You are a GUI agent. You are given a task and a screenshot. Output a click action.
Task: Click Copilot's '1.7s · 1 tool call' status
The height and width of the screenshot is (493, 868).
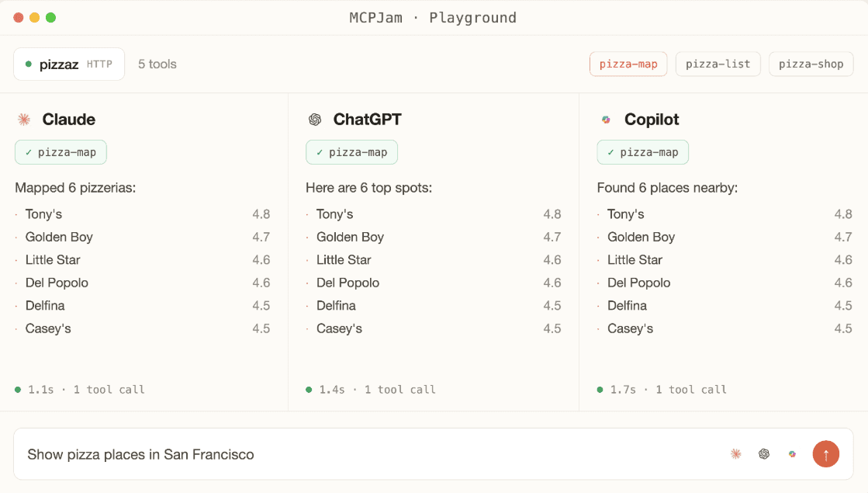(669, 390)
